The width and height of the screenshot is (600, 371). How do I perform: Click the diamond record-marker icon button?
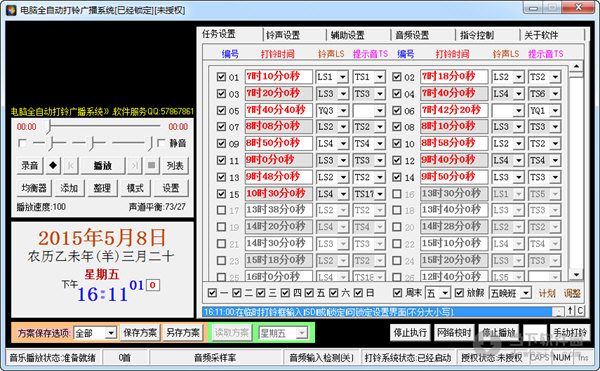coord(53,166)
